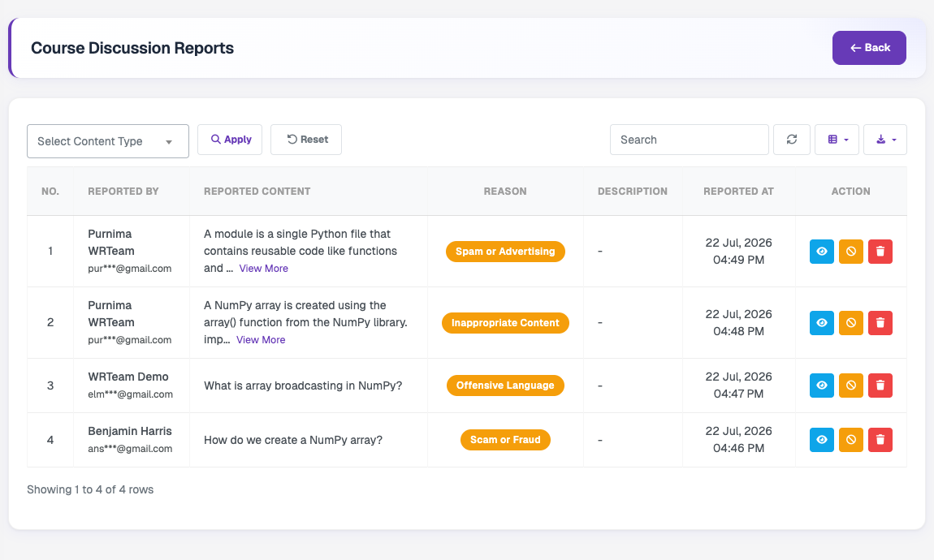
Task: Click the DESCRIPTION column header
Action: 633,191
